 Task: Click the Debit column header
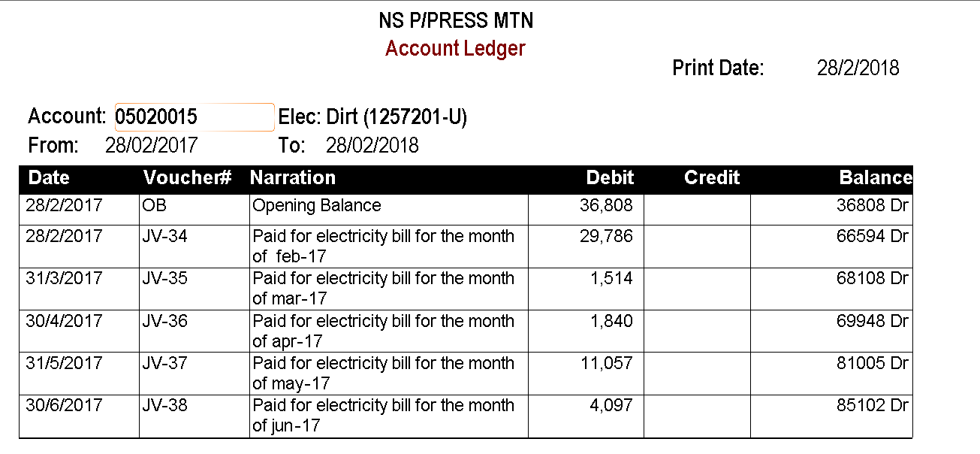coord(610,178)
